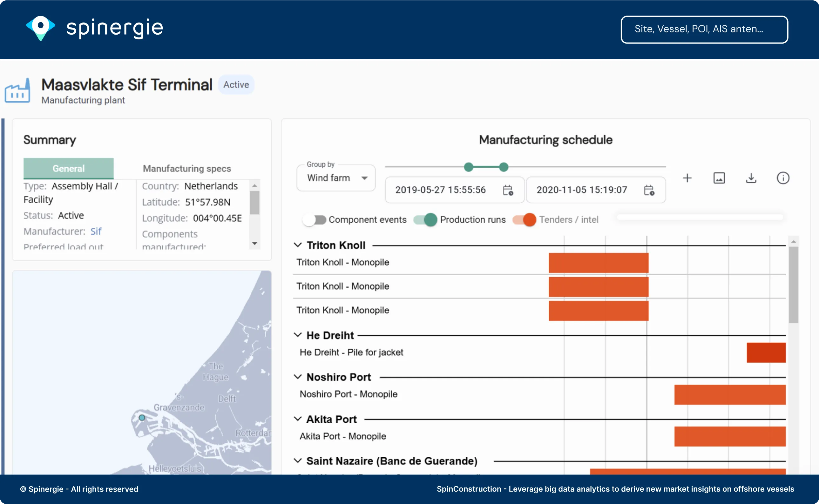Collapse Saint Nazaire (Banc de Guerande) group
The image size is (819, 504).
298,461
